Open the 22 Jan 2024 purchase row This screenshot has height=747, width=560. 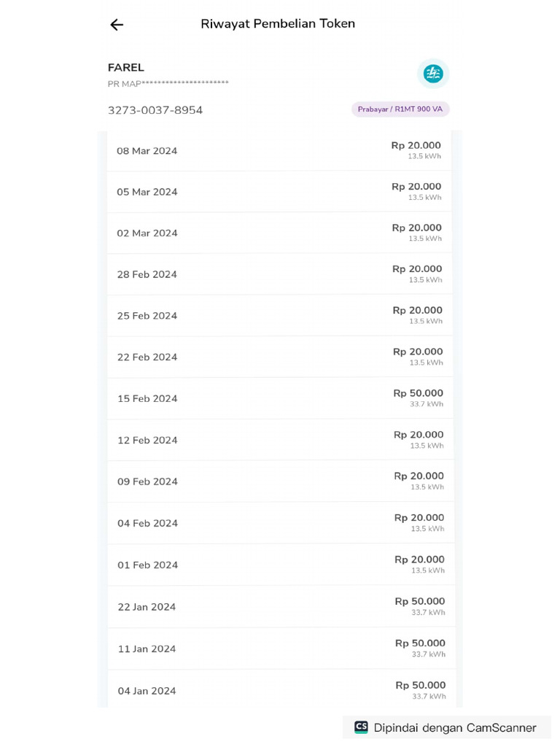point(279,607)
